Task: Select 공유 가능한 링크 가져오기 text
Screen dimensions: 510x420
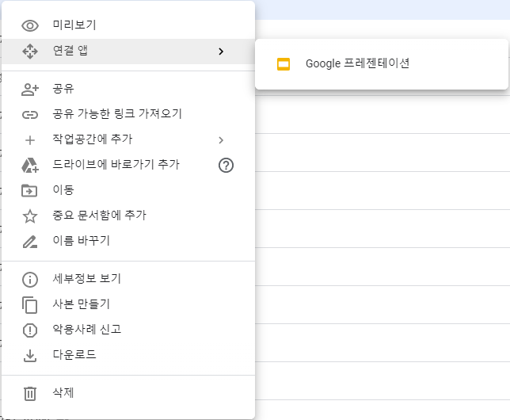Action: click(117, 114)
